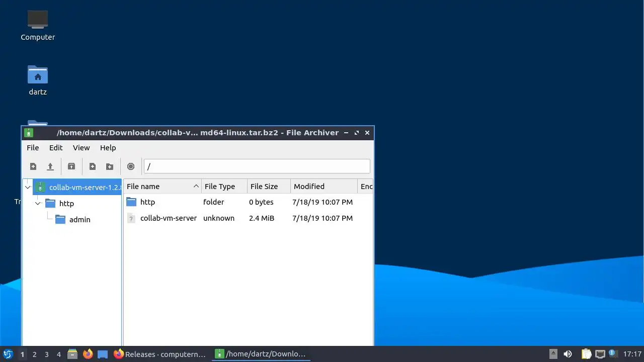Open the dartz home folder desktop icon
644x362 pixels.
(38, 80)
